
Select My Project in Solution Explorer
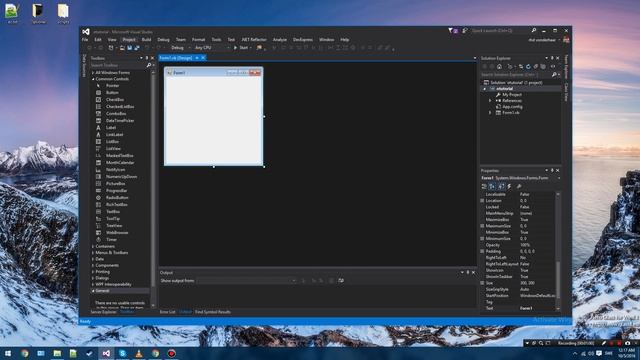(512, 95)
